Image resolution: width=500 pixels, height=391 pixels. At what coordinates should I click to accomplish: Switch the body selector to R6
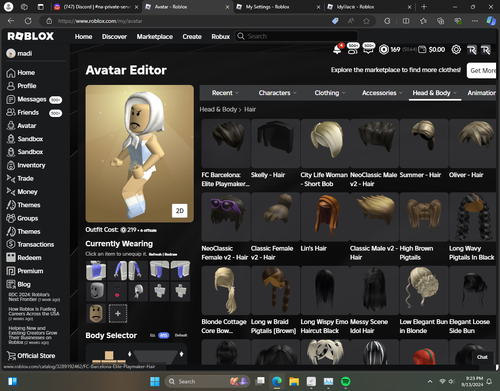coord(152,335)
